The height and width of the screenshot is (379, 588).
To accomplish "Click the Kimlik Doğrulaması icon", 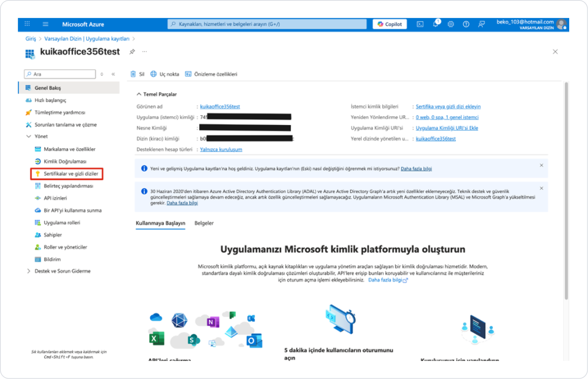I will click(38, 161).
